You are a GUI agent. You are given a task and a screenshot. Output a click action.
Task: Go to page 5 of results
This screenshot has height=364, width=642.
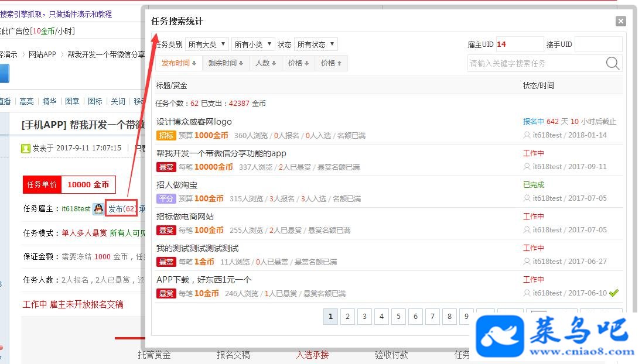tap(398, 316)
